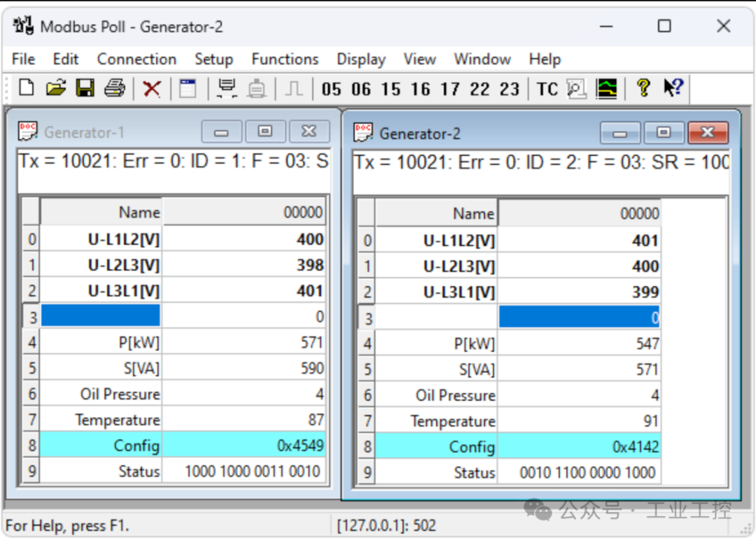
Task: Click the Generator-2 00000 column header
Action: pos(580,213)
